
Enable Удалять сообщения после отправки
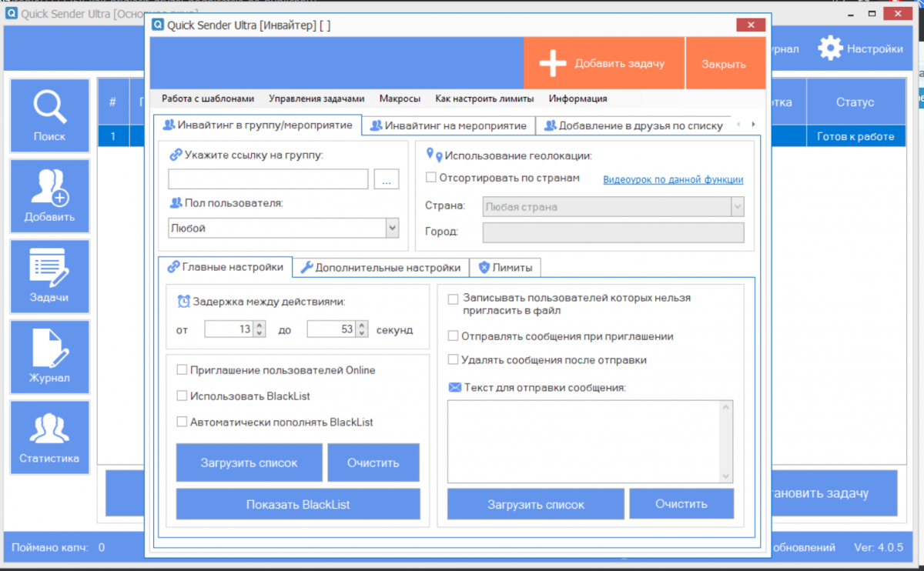pyautogui.click(x=454, y=359)
